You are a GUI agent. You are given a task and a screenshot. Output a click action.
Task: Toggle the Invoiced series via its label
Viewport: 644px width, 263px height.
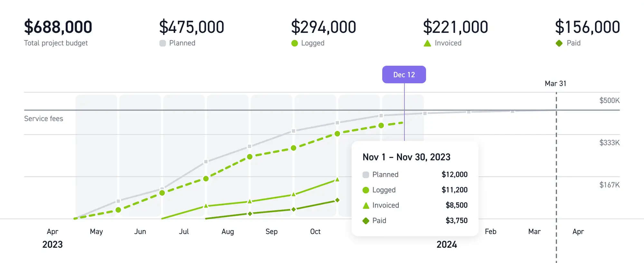tap(448, 43)
